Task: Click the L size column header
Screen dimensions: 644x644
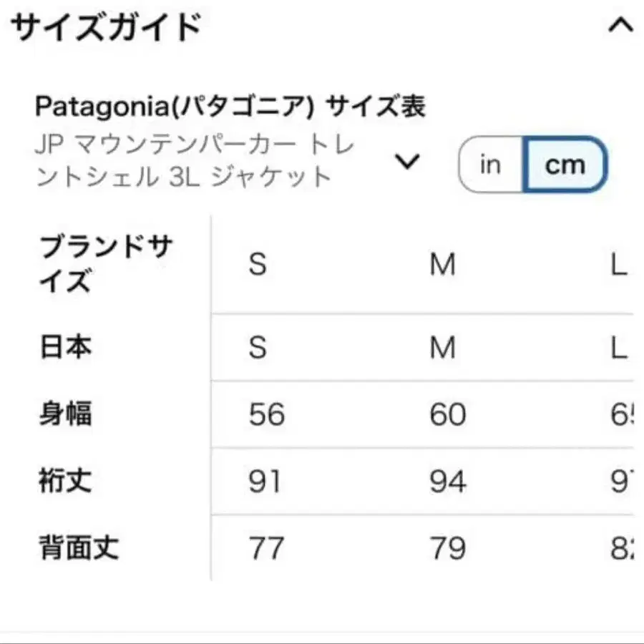Action: pos(618,265)
